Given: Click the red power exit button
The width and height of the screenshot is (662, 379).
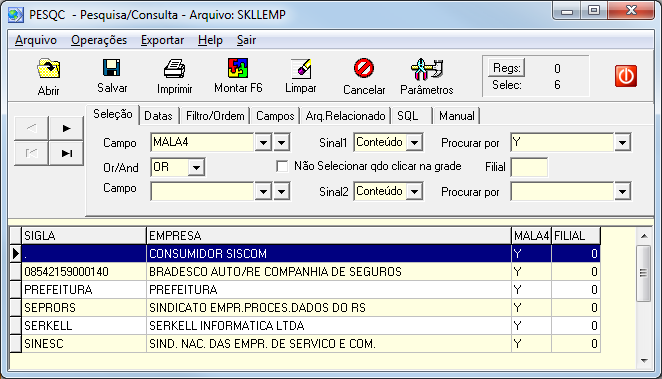Looking at the screenshot, I should pyautogui.click(x=626, y=76).
